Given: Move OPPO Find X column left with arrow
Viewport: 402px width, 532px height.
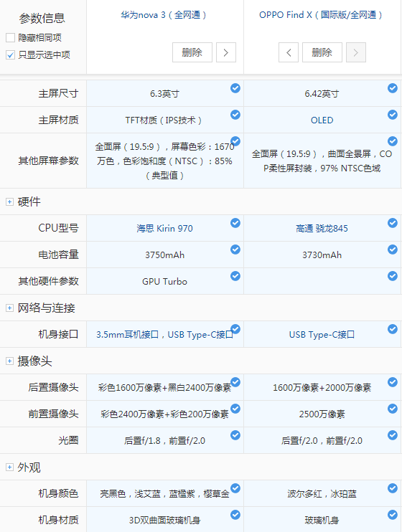Looking at the screenshot, I should click(x=289, y=52).
